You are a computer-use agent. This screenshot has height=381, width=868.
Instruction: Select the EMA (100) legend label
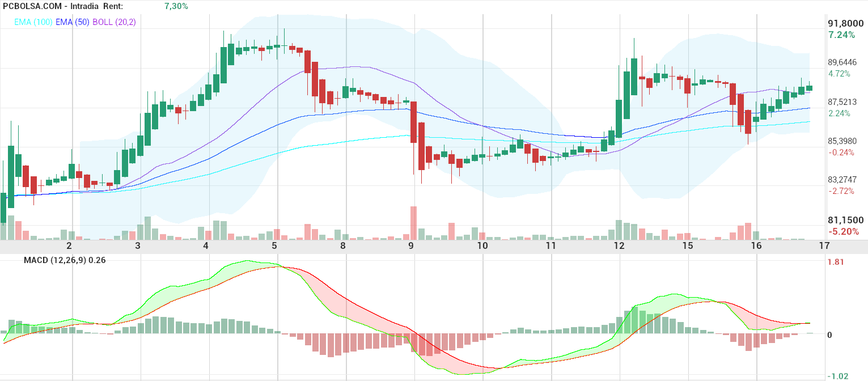tap(33, 22)
